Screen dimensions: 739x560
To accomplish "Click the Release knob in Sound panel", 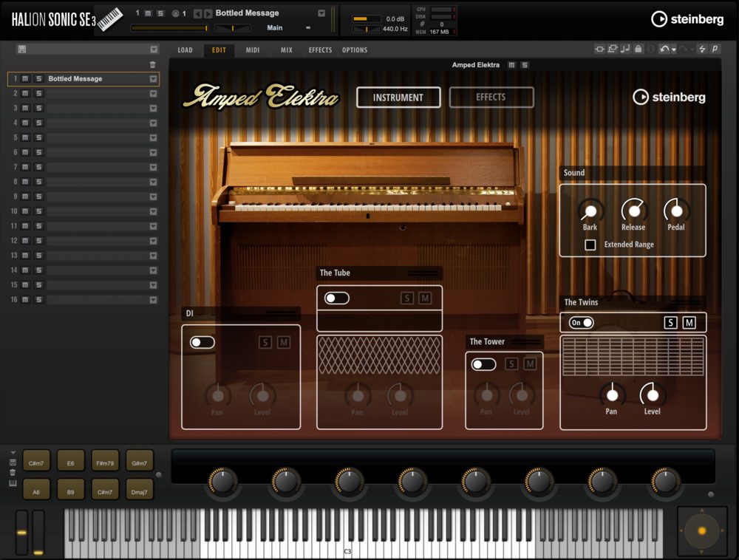I will click(x=633, y=211).
